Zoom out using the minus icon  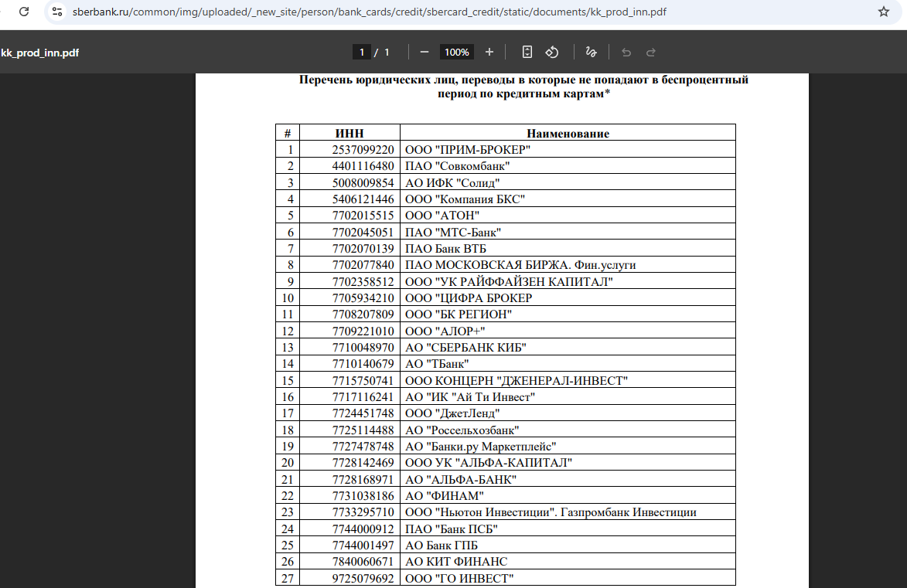424,53
